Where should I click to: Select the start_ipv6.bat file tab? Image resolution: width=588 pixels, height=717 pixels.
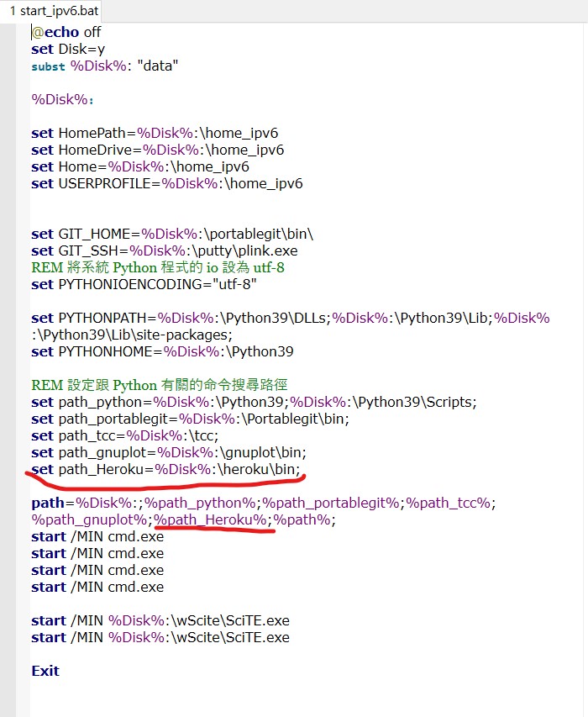(54, 10)
